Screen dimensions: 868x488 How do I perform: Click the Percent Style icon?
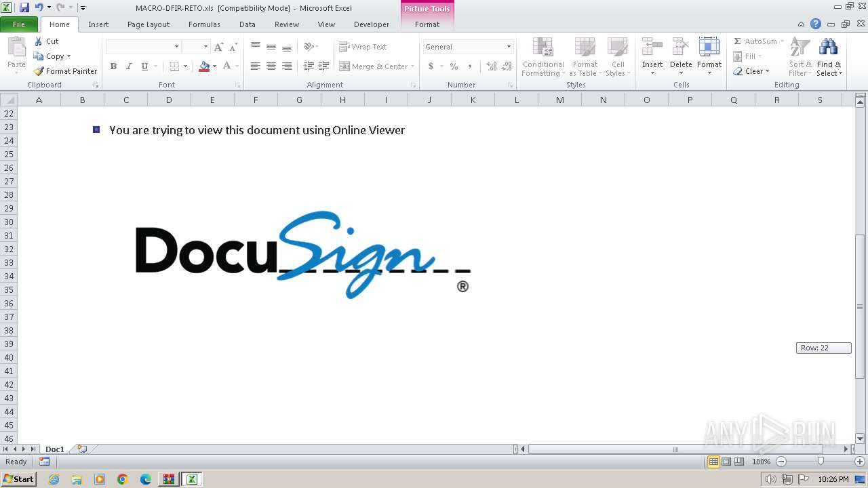click(x=454, y=66)
